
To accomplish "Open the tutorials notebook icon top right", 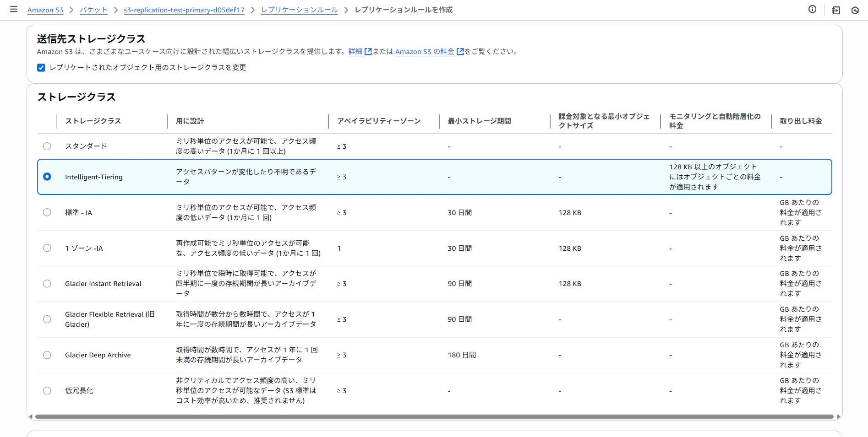I will (835, 10).
